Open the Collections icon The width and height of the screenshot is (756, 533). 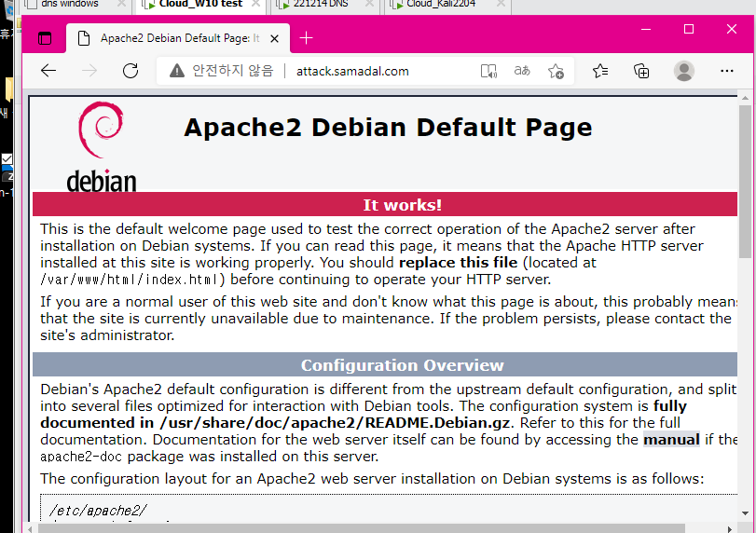tap(641, 72)
